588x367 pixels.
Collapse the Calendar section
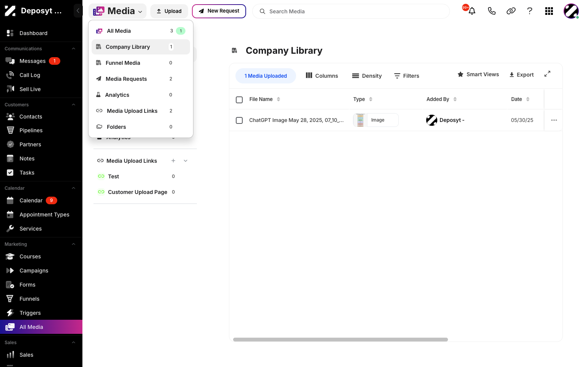coord(74,188)
